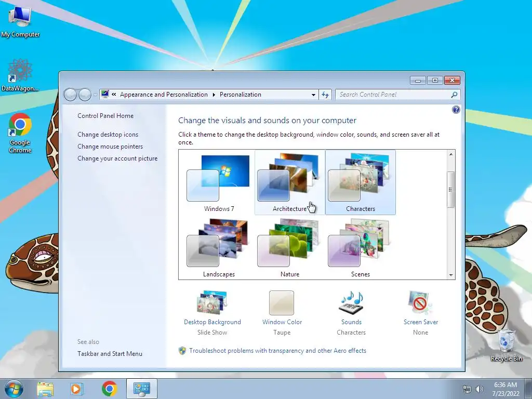The height and width of the screenshot is (399, 532).
Task: Open the Help question mark icon
Action: tap(456, 110)
